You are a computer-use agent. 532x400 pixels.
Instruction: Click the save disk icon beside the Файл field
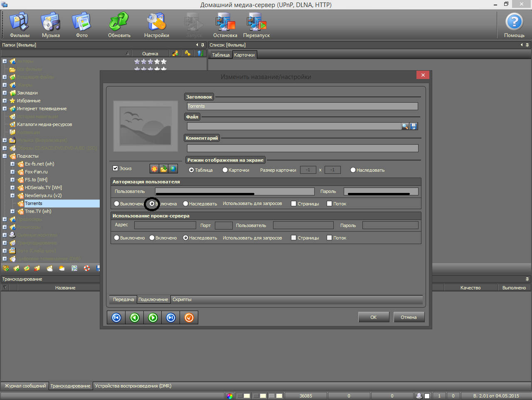point(414,126)
